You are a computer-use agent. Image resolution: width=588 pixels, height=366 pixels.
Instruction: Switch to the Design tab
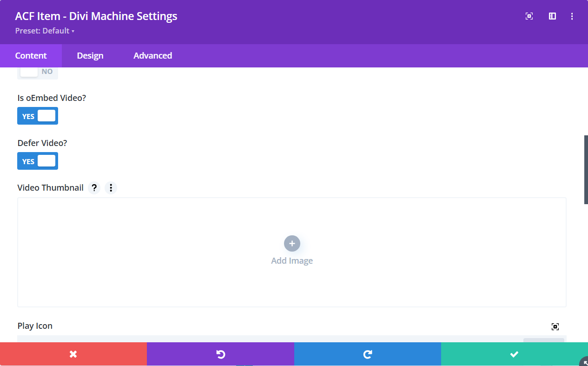90,55
